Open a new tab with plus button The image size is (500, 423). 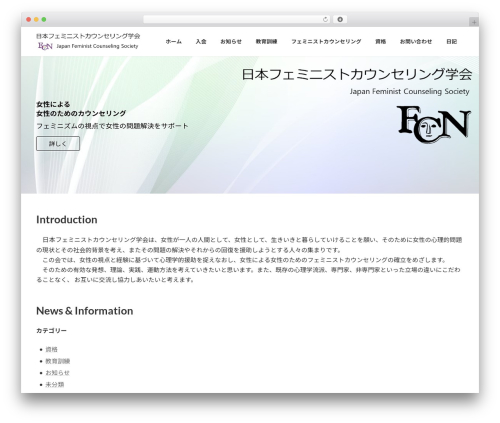pos(474,22)
